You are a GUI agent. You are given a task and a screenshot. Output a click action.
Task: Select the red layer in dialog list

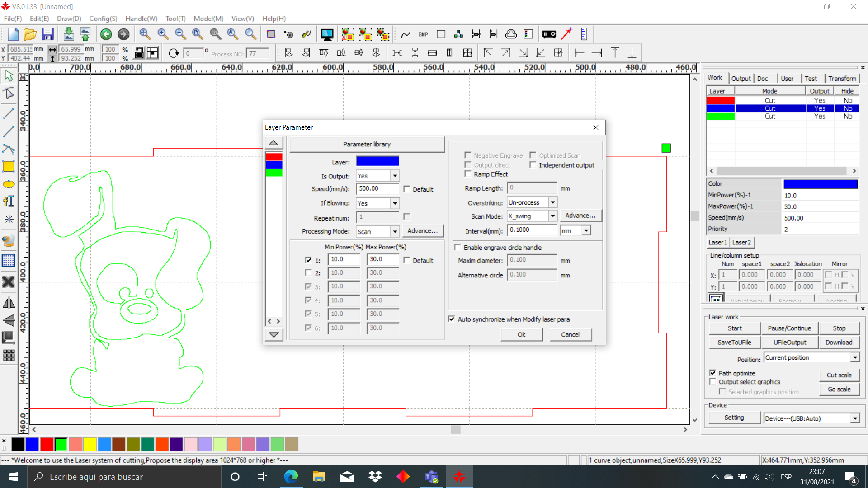click(274, 157)
